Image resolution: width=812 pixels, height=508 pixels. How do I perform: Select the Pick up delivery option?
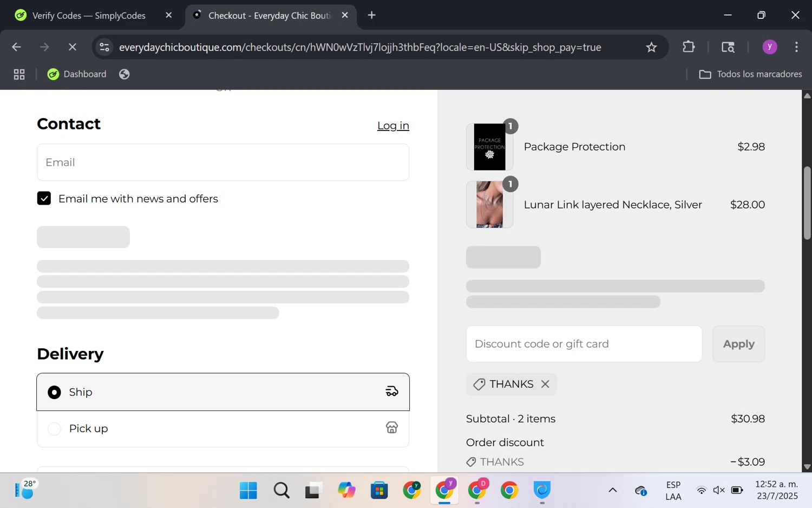[223, 428]
